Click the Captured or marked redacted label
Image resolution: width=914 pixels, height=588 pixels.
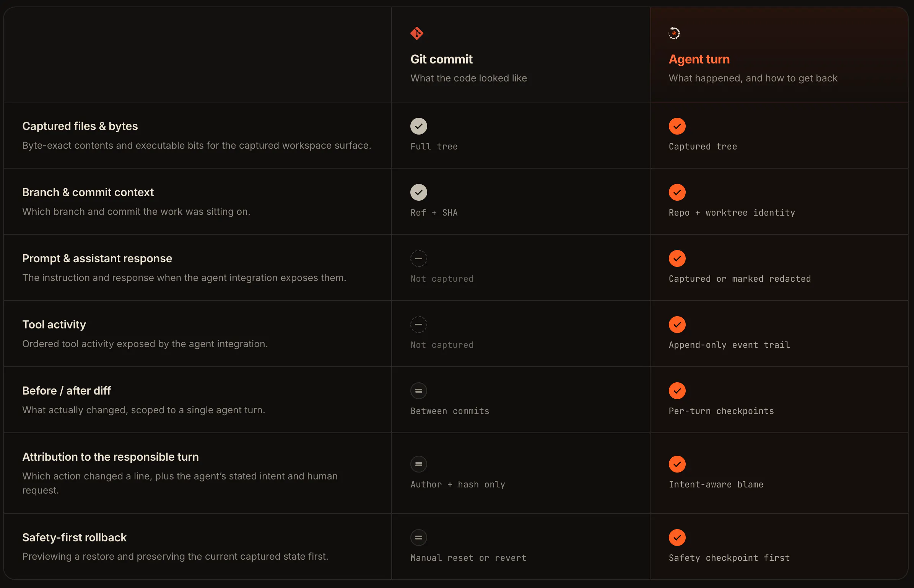pyautogui.click(x=740, y=279)
